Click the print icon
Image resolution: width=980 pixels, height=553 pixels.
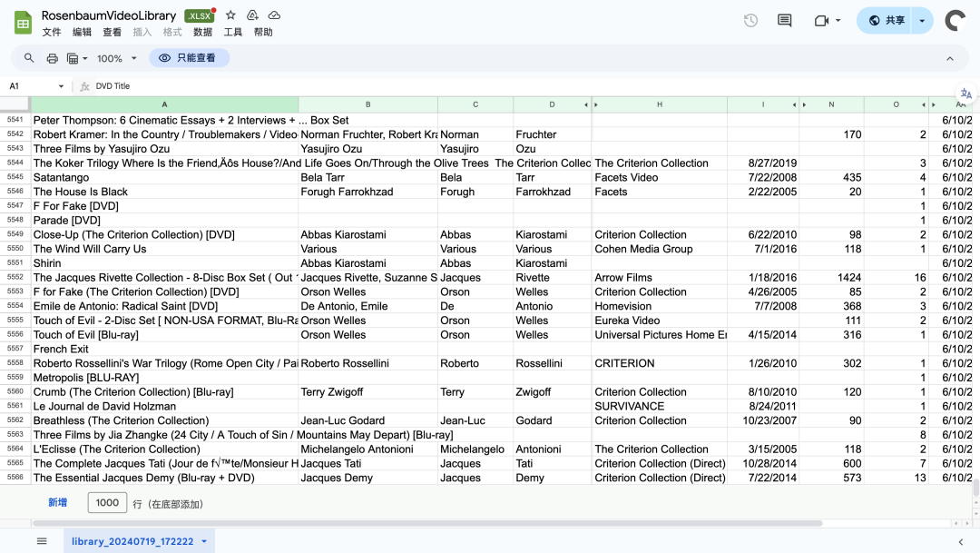click(x=53, y=58)
